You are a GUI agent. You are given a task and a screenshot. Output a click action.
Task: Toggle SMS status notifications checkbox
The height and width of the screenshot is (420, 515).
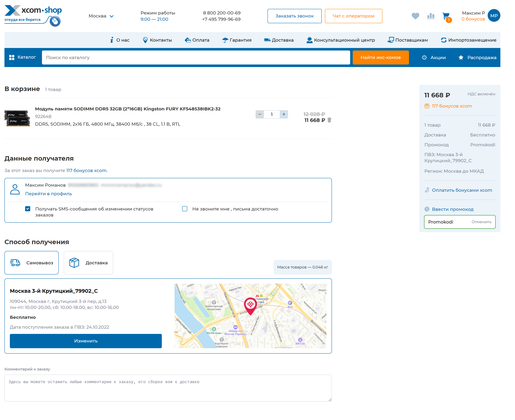[28, 209]
